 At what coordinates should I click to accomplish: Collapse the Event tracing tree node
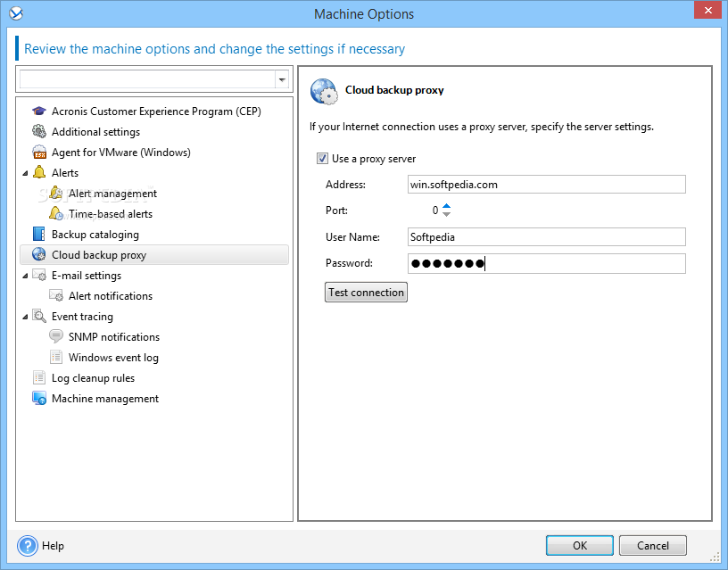tap(25, 317)
